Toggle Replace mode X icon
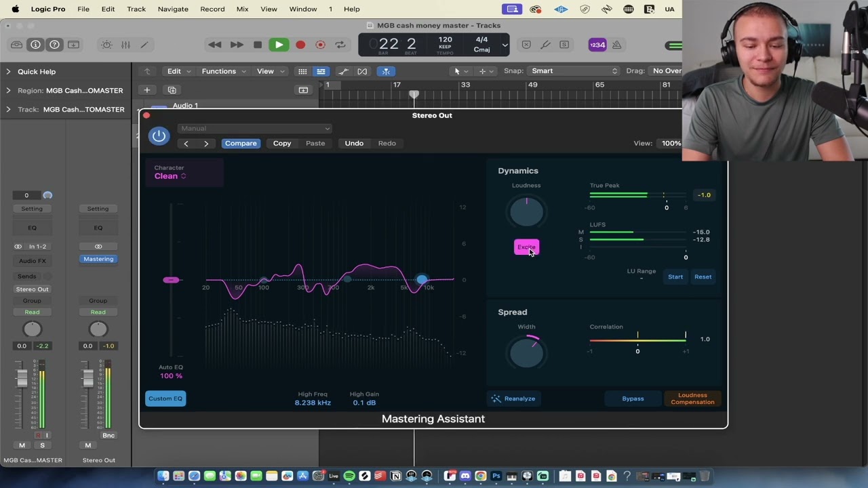Image resolution: width=868 pixels, height=488 pixels. [x=526, y=45]
